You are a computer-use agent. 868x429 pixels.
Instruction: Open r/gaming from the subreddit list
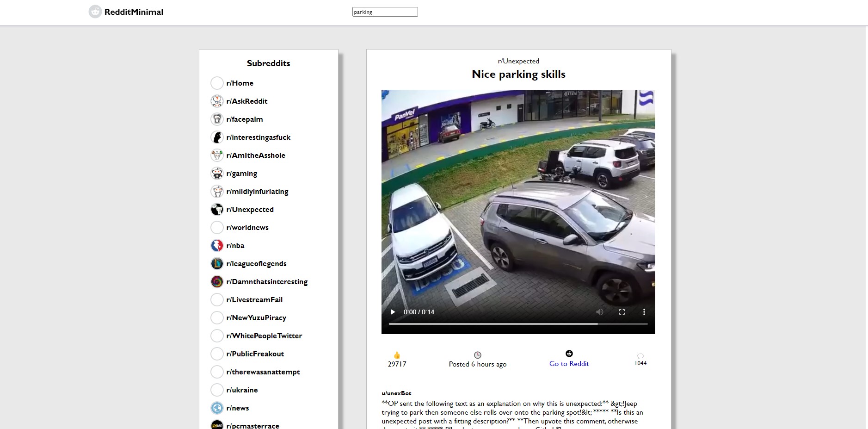click(241, 174)
